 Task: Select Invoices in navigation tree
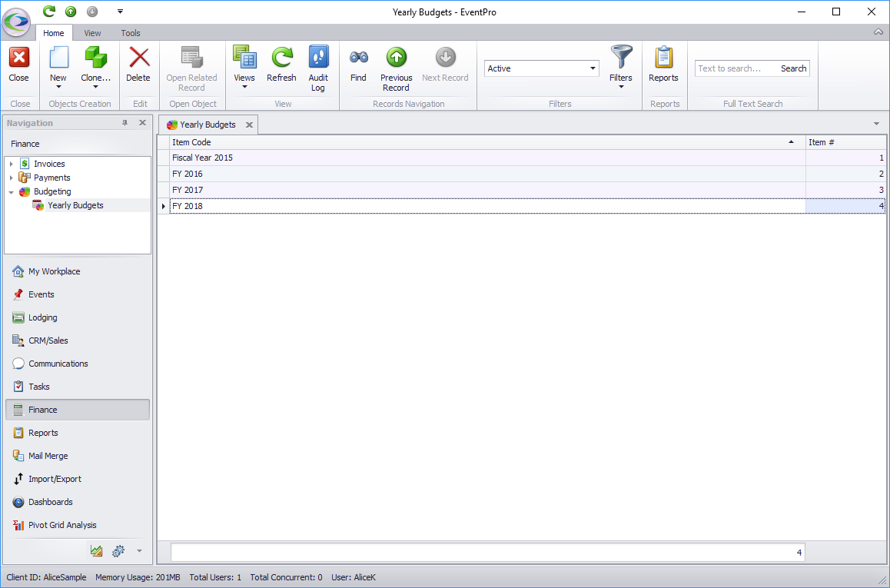49,164
